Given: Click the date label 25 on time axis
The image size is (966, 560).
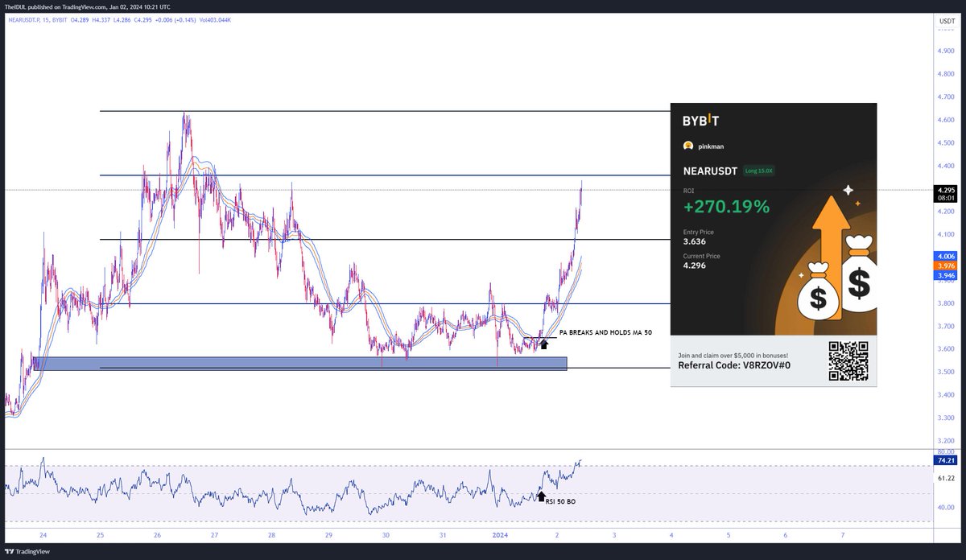Looking at the screenshot, I should (x=101, y=535).
